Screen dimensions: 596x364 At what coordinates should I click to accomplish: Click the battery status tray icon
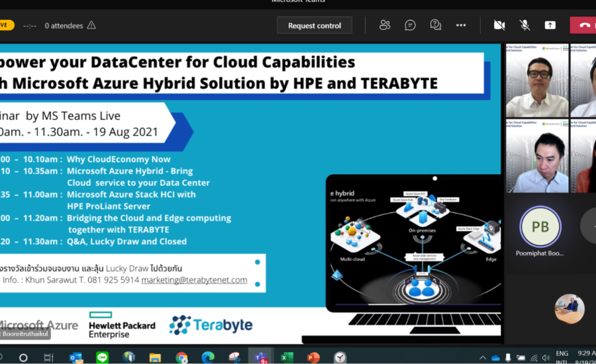[521, 357]
